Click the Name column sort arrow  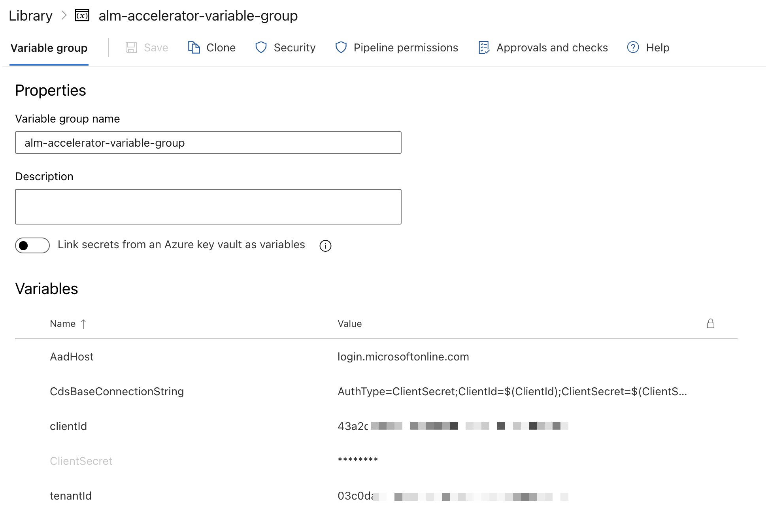coord(83,324)
